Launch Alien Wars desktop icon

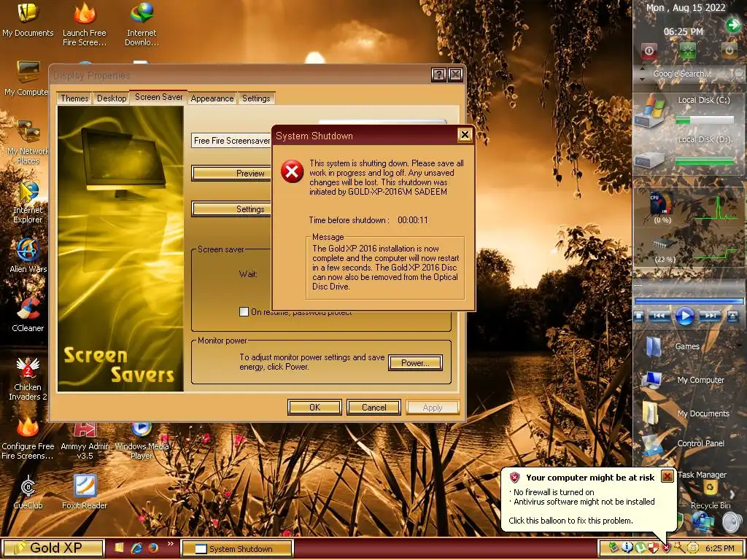28,255
